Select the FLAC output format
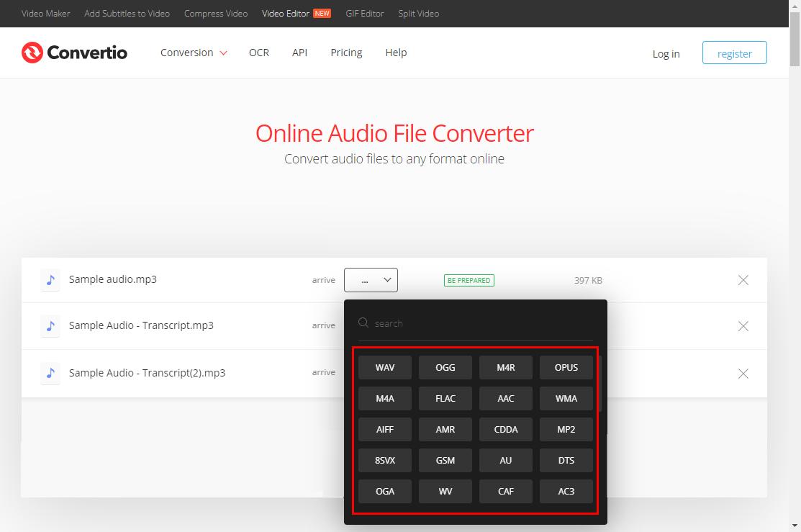Screen dimensions: 801x532 tap(445, 398)
